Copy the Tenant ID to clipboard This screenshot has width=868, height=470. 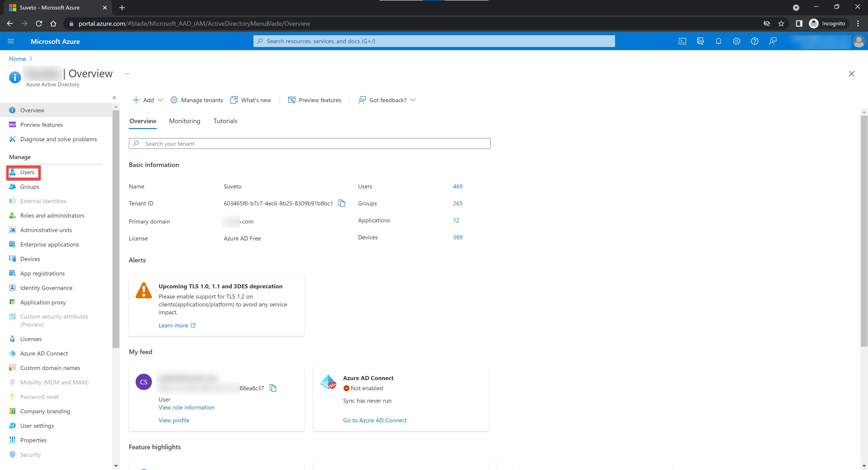click(x=342, y=203)
